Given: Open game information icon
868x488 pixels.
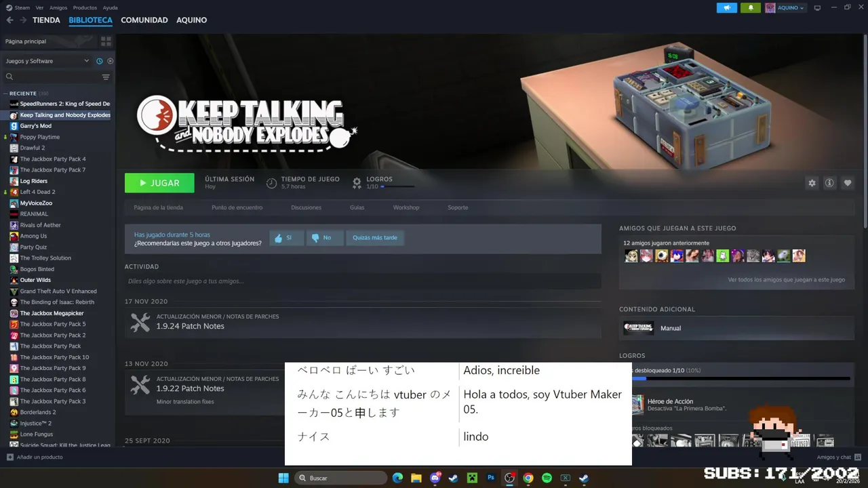Looking at the screenshot, I should (829, 183).
